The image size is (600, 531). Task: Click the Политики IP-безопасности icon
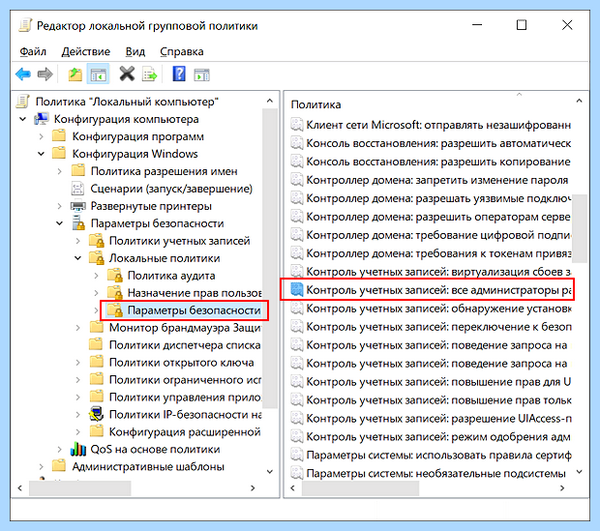pyautogui.click(x=96, y=414)
